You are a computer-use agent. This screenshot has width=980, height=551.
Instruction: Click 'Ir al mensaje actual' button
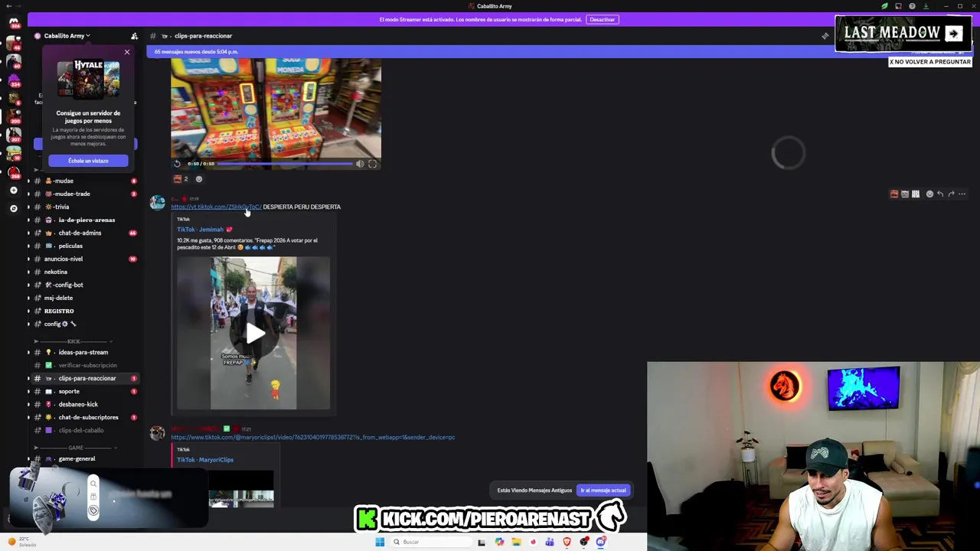603,491
